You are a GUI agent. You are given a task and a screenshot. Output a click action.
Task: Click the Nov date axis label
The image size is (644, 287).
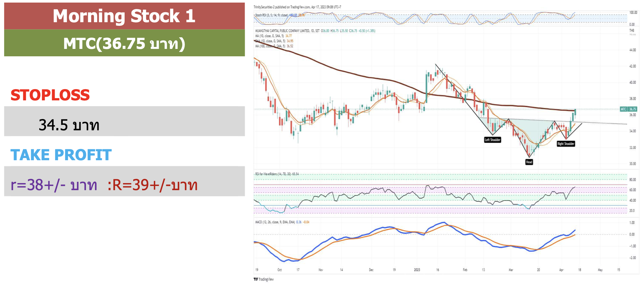(321, 270)
